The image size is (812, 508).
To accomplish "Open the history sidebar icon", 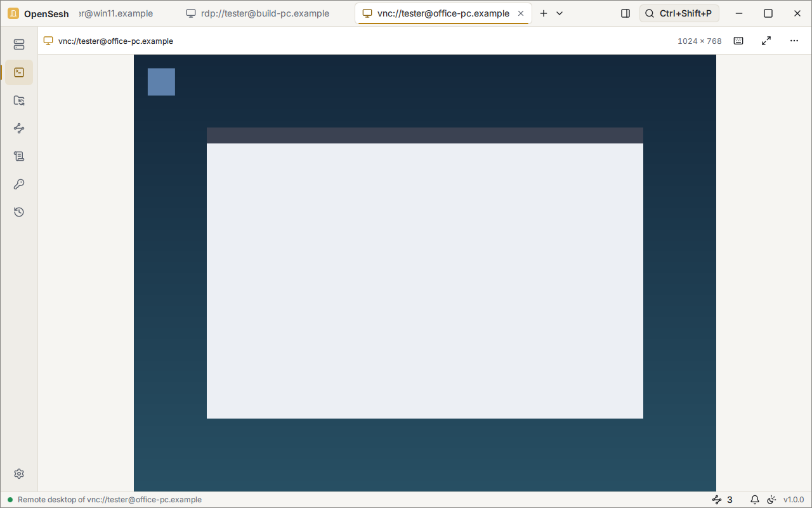I will click(x=19, y=212).
